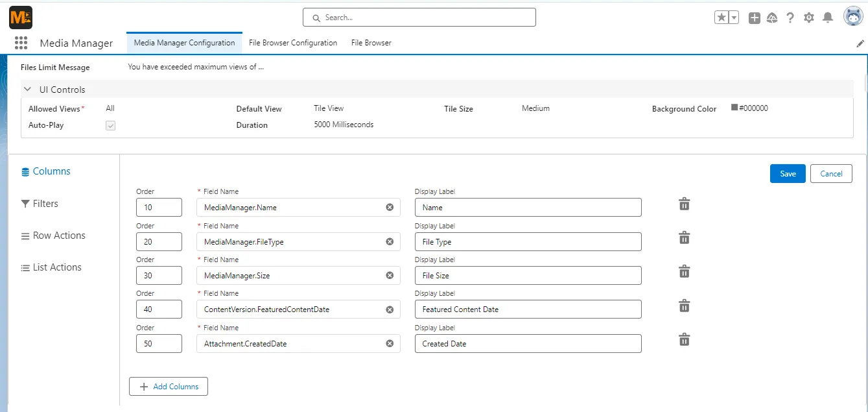The height and width of the screenshot is (412, 868).
Task: Delete the MediaManager.Size column row
Action: pyautogui.click(x=684, y=272)
